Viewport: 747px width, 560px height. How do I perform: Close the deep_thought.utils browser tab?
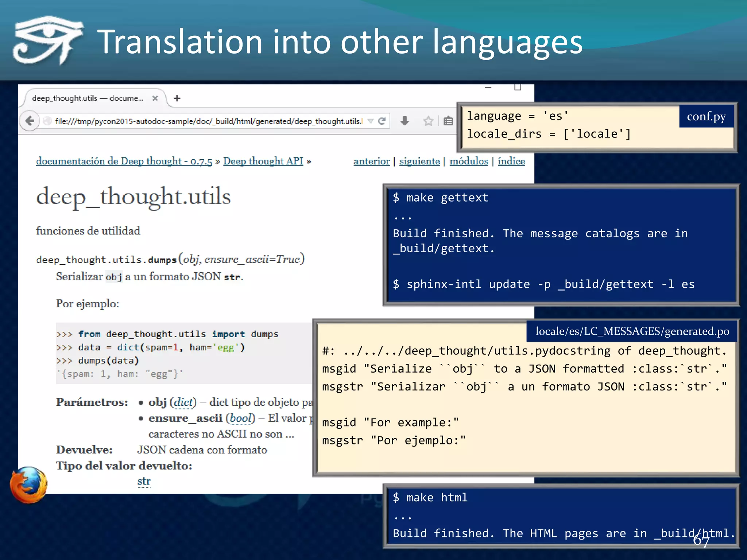[155, 98]
